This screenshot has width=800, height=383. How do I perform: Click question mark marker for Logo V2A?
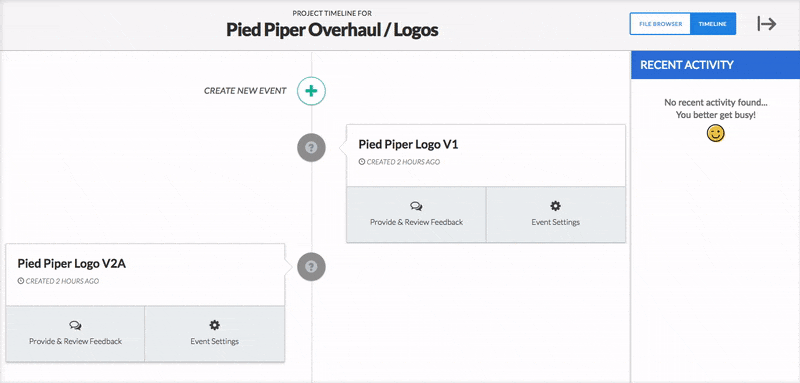pos(311,267)
